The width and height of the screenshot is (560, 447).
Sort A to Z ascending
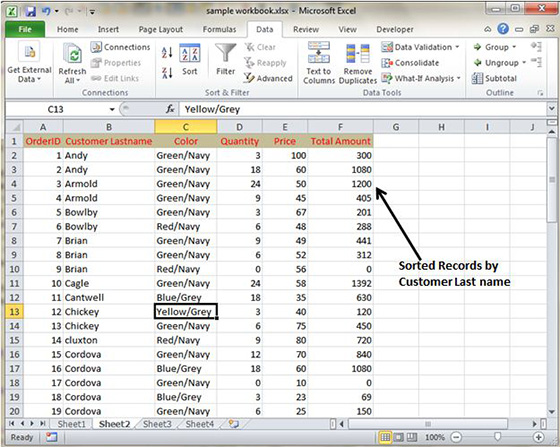tap(167, 53)
